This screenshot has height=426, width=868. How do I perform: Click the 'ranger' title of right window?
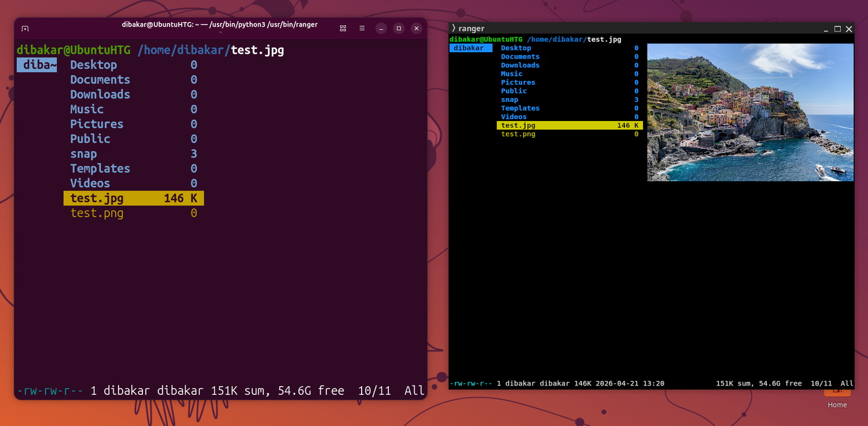click(x=472, y=28)
